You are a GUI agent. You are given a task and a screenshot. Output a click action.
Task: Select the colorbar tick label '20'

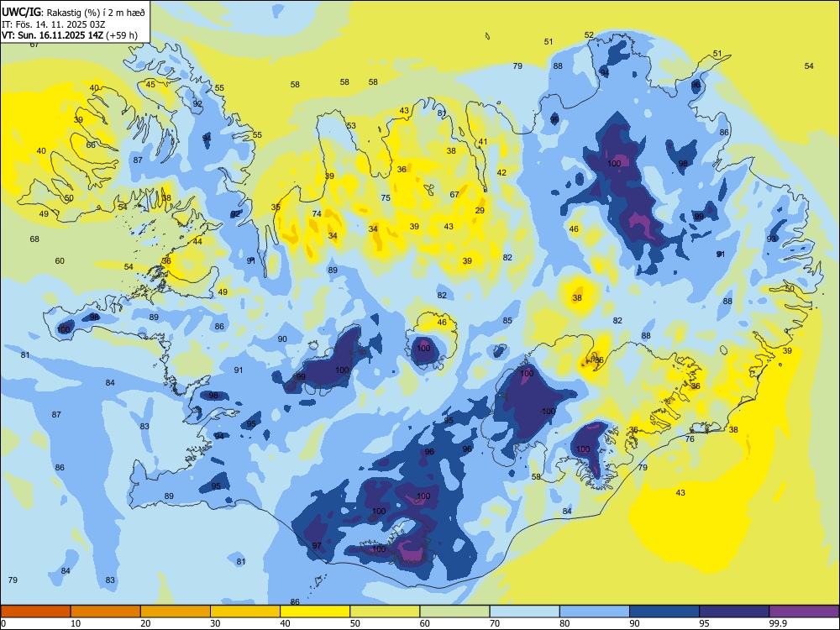coord(145,623)
